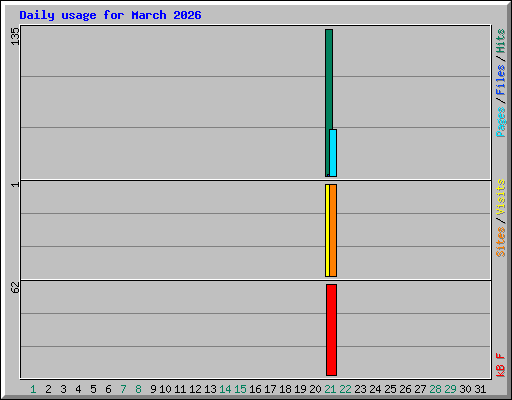Screen dimensions: 512x400
Task: Click green day '28' on the x-axis
Action: point(435,389)
